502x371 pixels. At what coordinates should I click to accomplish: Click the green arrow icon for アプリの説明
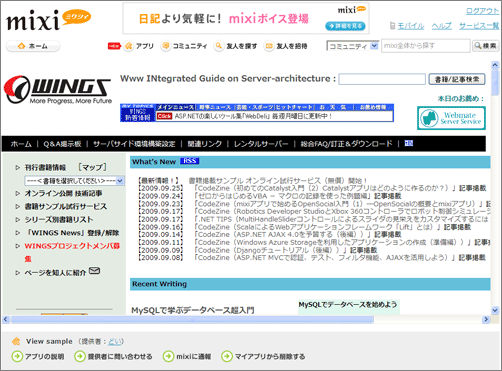(x=17, y=356)
